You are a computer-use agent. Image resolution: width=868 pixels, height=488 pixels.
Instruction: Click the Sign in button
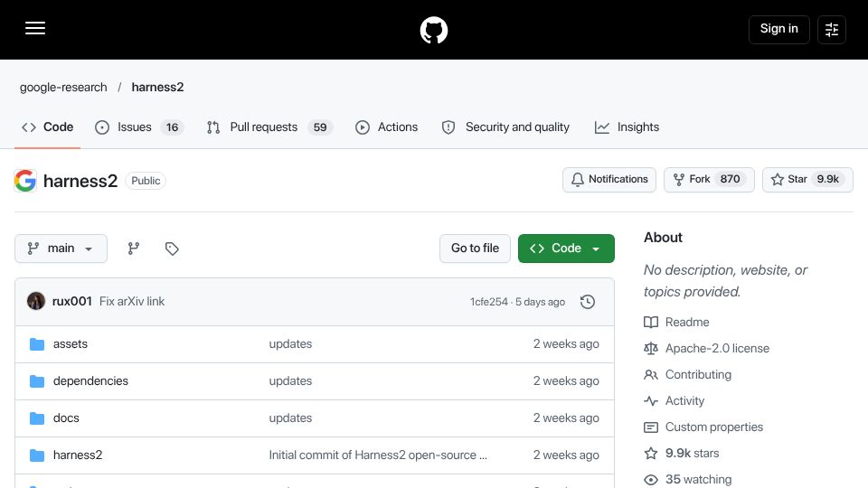[x=778, y=29]
